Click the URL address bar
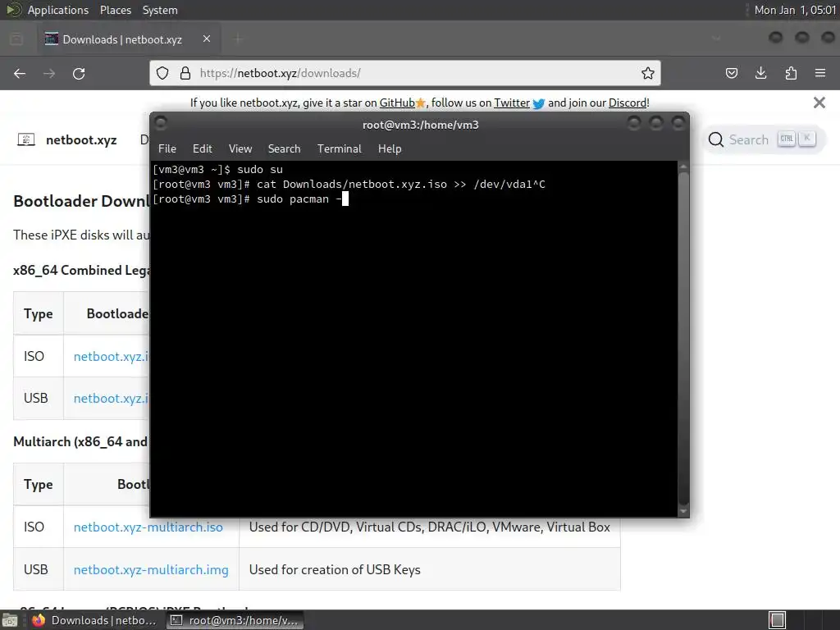Viewport: 840px width, 630px height. [407, 73]
